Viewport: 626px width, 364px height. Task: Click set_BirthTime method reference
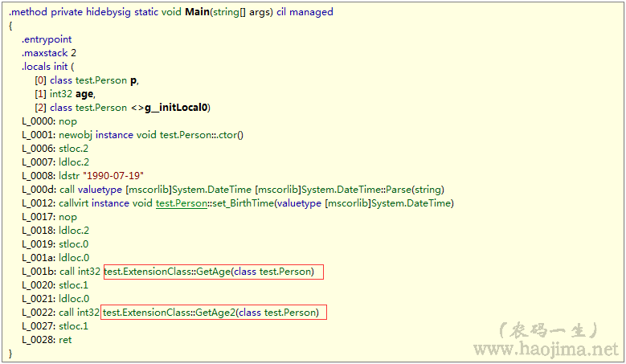click(x=243, y=203)
